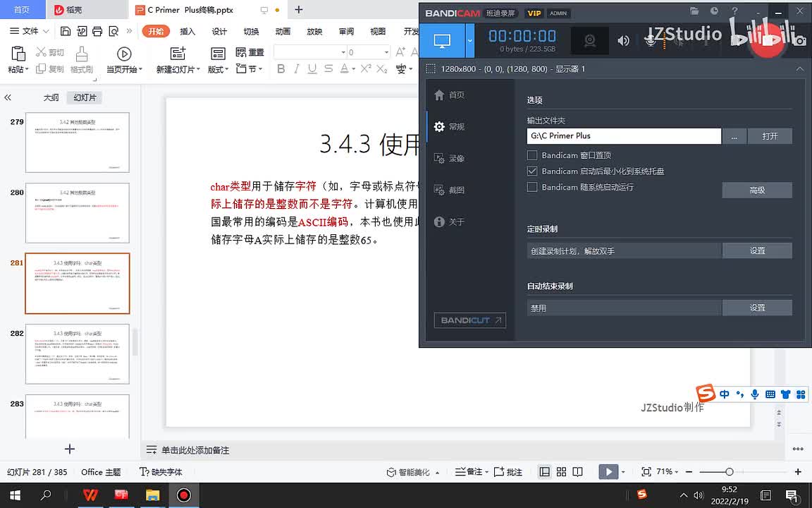Apply Superscript formatting
Viewport: 812px width, 508px height.
pos(366,68)
